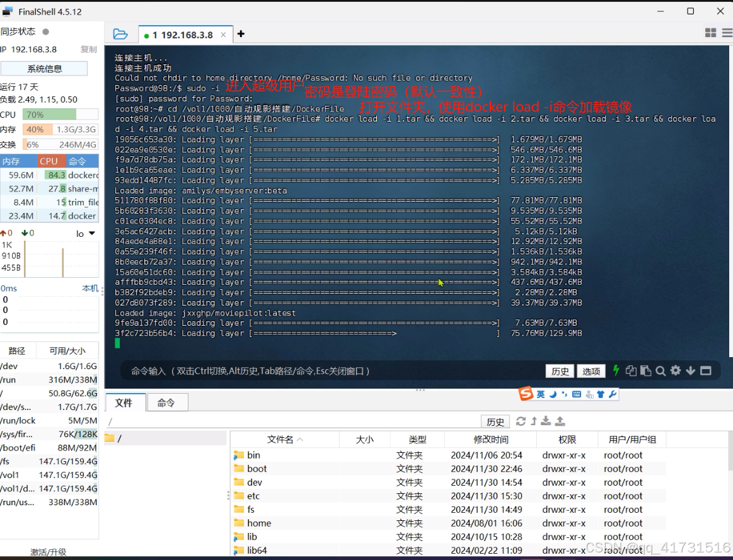Image resolution: width=733 pixels, height=560 pixels.
Task: Select the dev folder row
Action: pos(449,482)
